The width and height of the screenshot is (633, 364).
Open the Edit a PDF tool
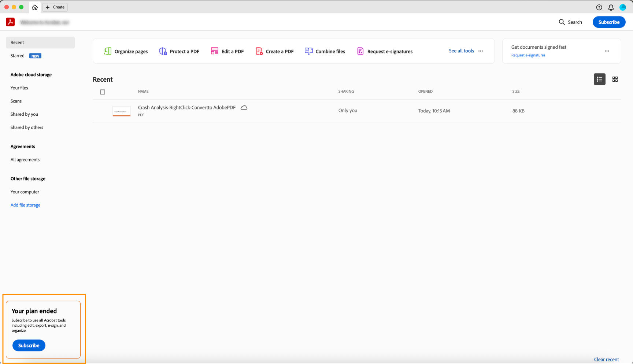tap(227, 51)
